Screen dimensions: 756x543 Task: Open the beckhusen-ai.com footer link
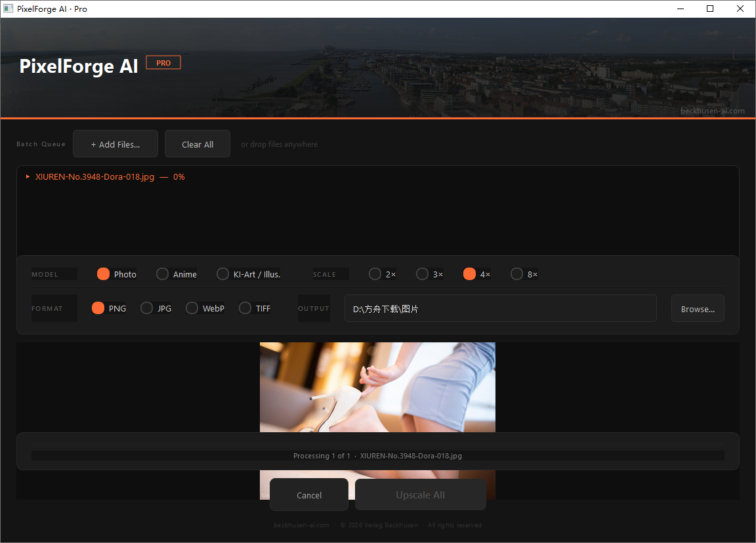301,525
